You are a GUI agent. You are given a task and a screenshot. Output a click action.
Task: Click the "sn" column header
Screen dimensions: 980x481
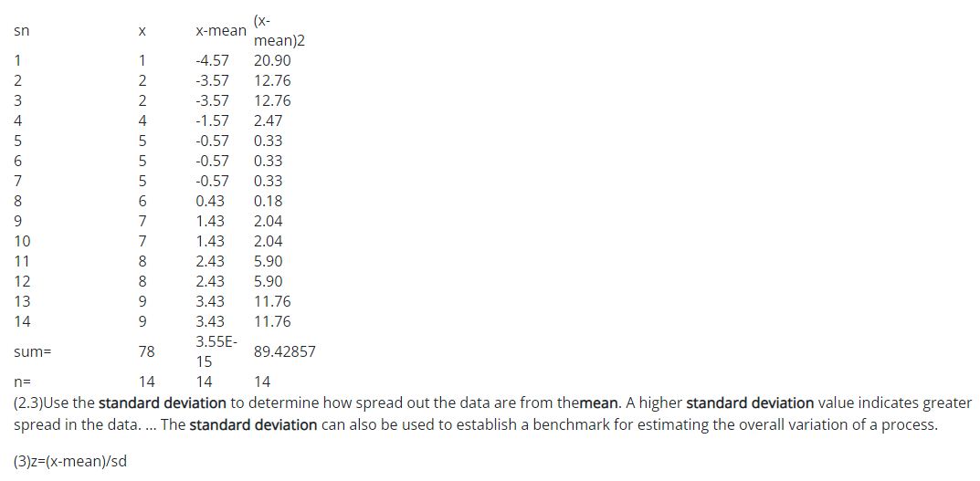22,31
